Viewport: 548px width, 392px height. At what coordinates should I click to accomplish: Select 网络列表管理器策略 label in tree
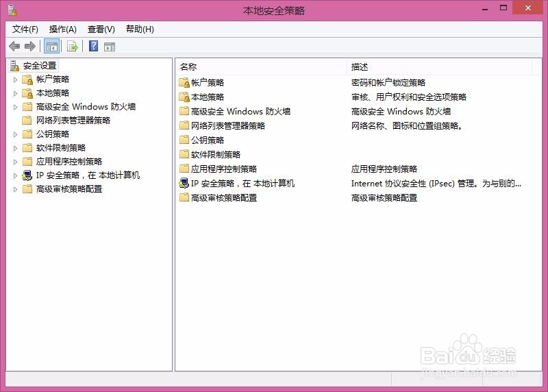tap(73, 121)
